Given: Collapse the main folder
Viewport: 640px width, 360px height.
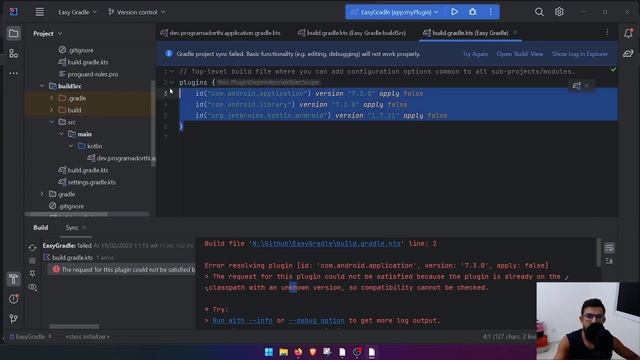Looking at the screenshot, I should point(61,134).
